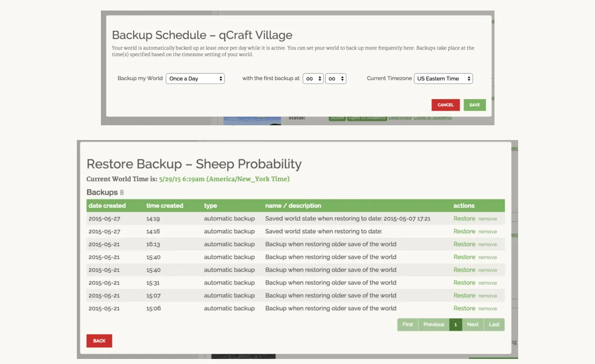Click the red Cancel button

coord(446,105)
